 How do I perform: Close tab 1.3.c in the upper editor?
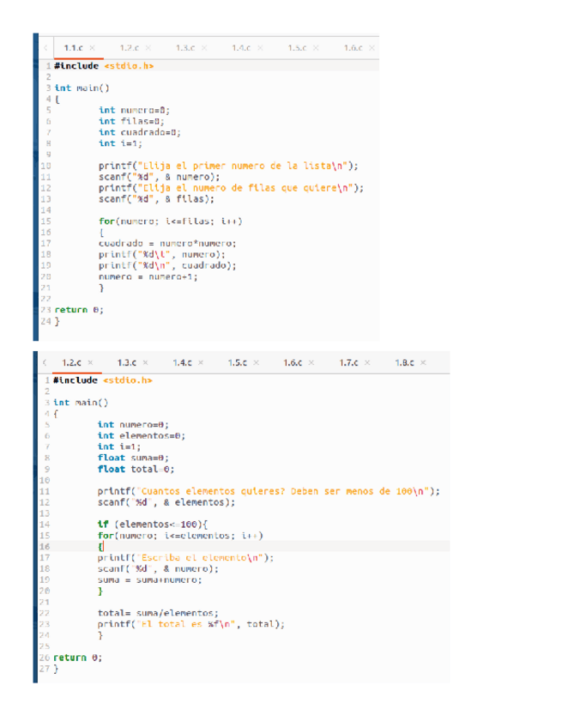pos(203,46)
